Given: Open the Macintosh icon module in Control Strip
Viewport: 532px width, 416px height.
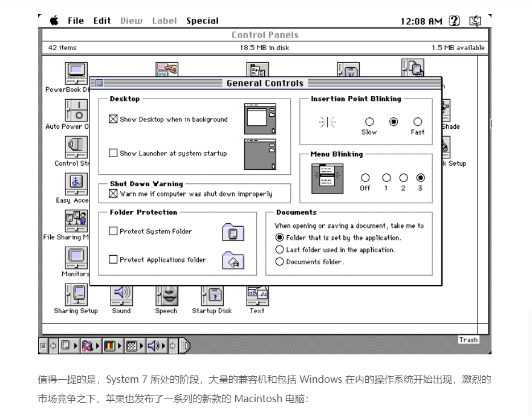Looking at the screenshot, I should [x=69, y=346].
